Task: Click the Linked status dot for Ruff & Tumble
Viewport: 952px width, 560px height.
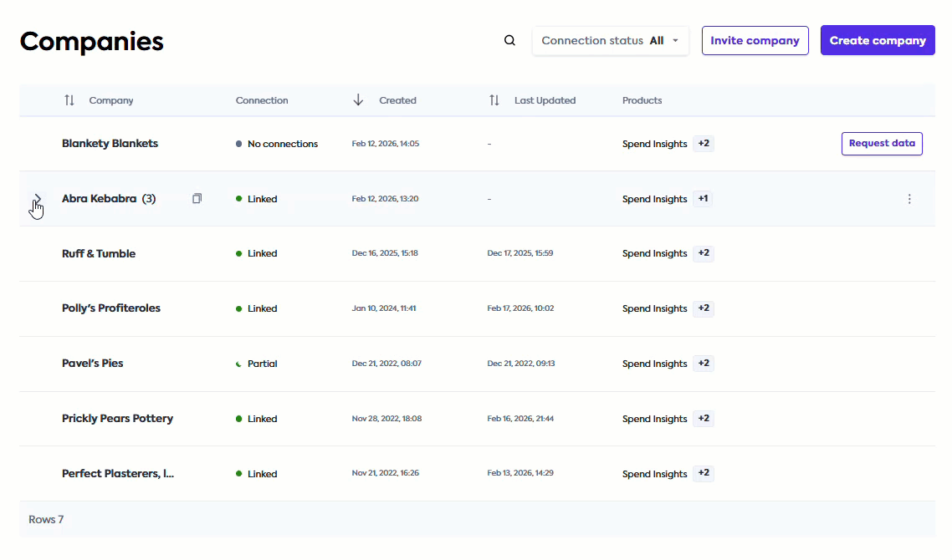Action: coord(240,253)
